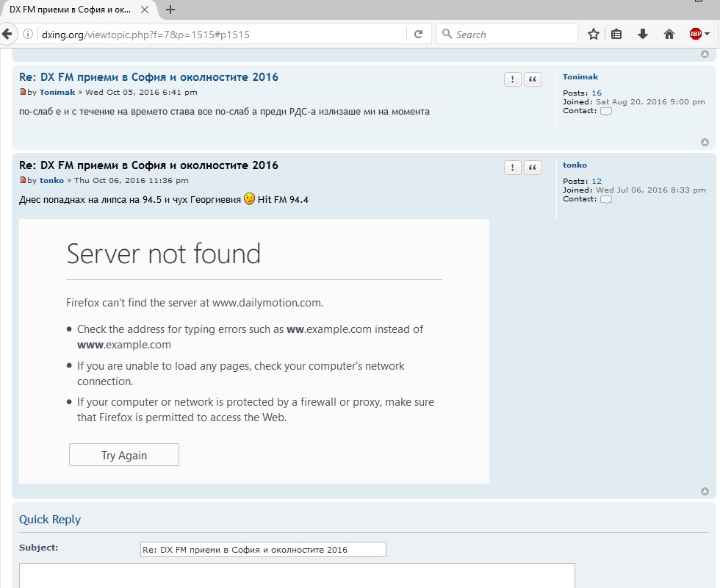Close the DX FM приеми tab
This screenshot has width=720, height=588.
144,10
